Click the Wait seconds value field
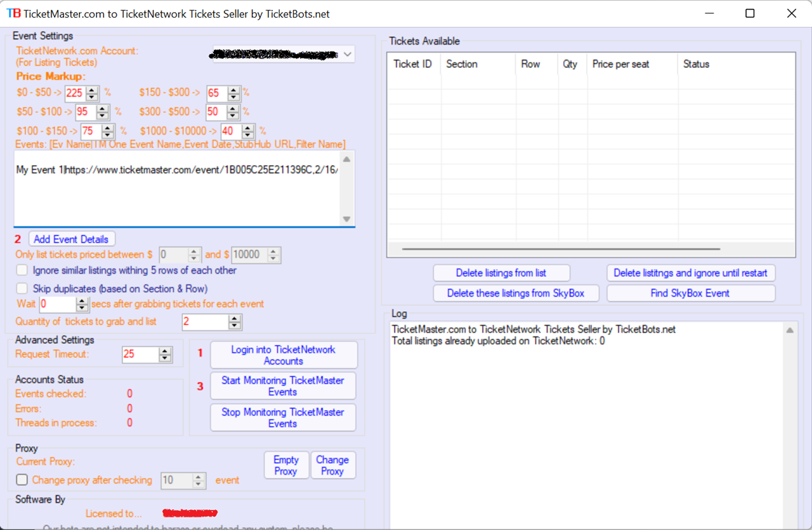 point(58,305)
